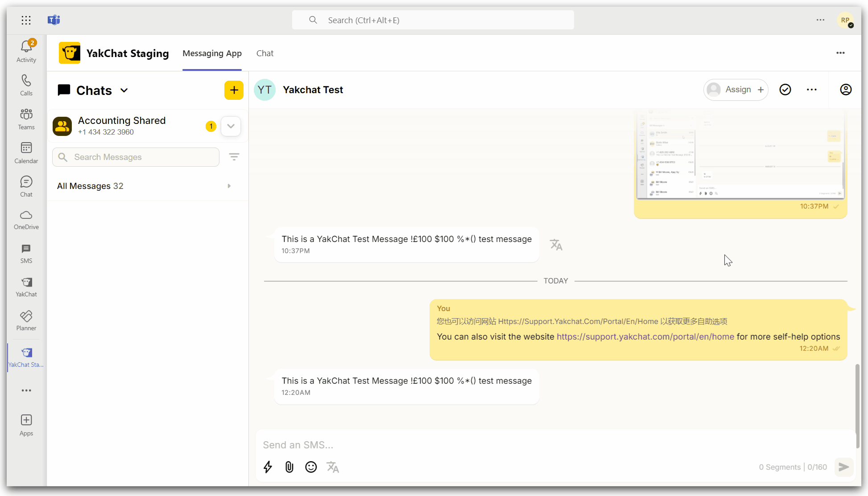Switch to the Messaging App tab
The image size is (868, 496).
tap(212, 53)
